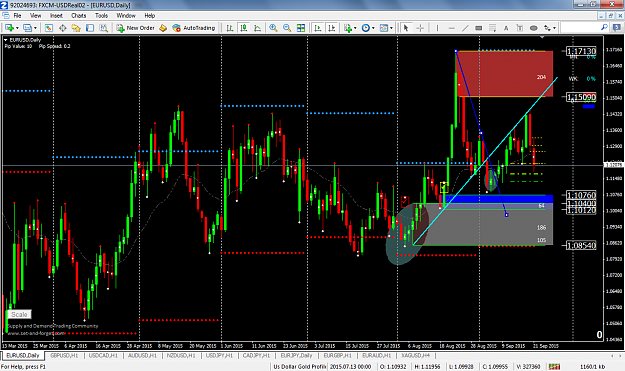Toggle the Terminal panel icon

pos(90,28)
